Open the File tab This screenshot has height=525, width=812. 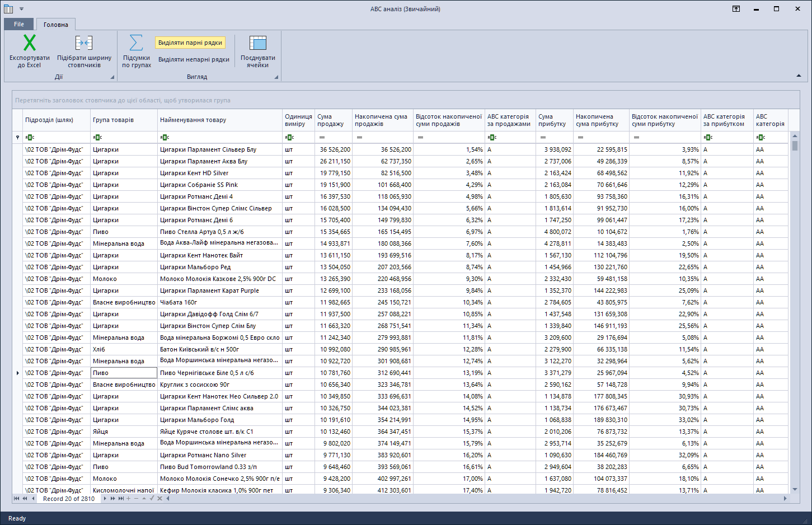pyautogui.click(x=19, y=24)
